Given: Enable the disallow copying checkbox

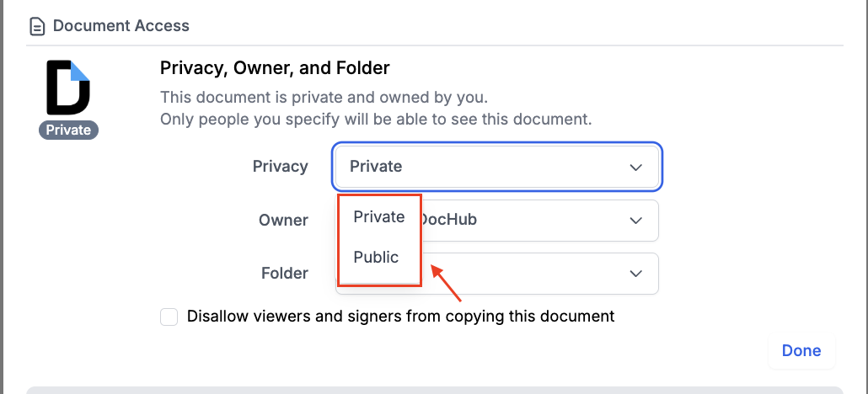Looking at the screenshot, I should 169,317.
